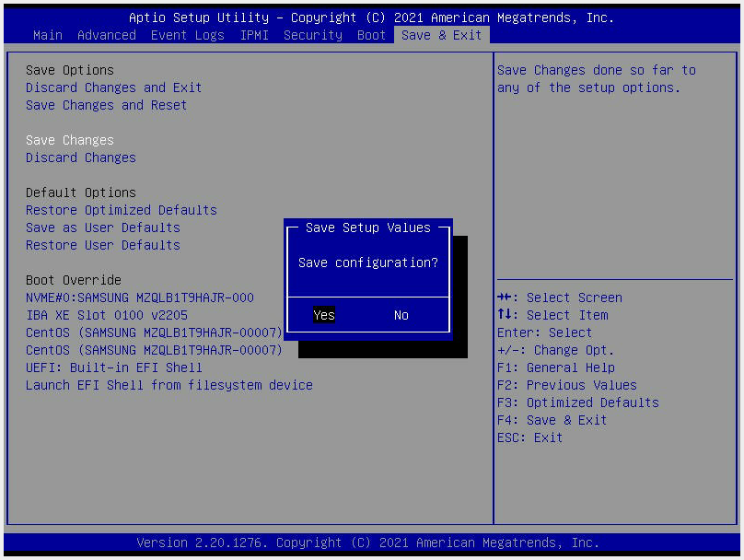Click the Select Screen arrows hint

click(x=560, y=297)
